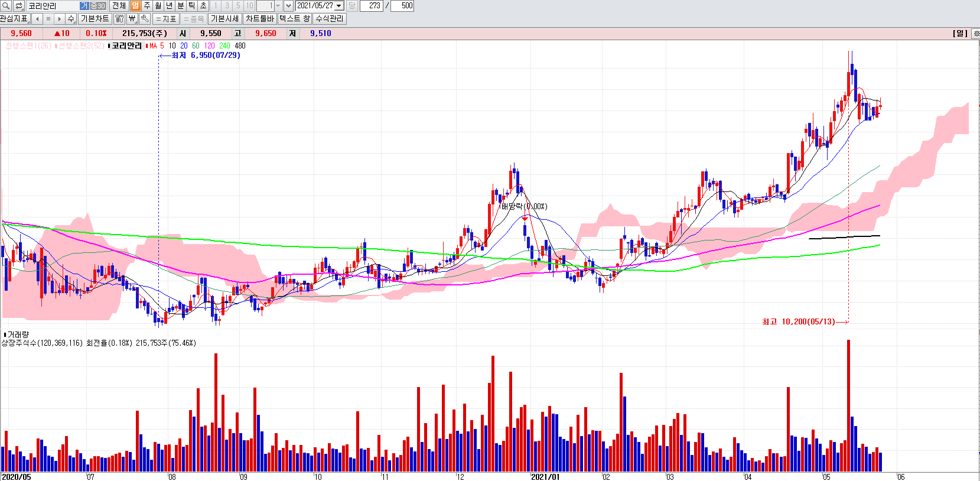980x481 pixels.
Task: Click the [일] period indicator label
Action: point(961,34)
